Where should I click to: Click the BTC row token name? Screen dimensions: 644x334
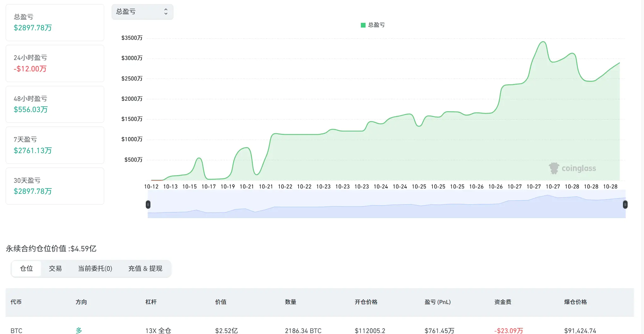(16, 331)
